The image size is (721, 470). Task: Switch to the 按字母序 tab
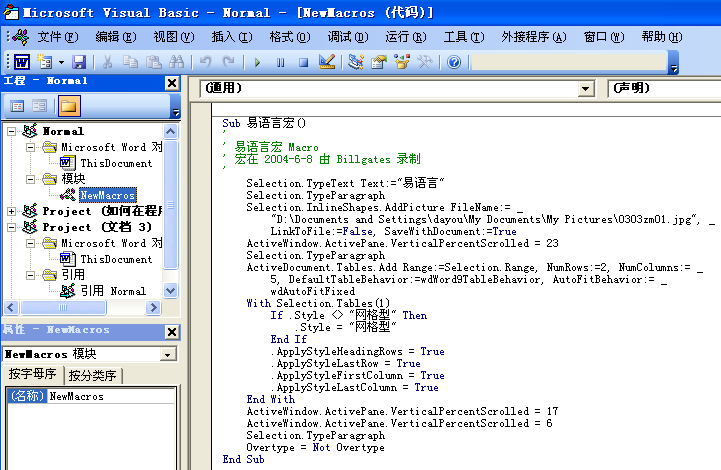(x=32, y=374)
